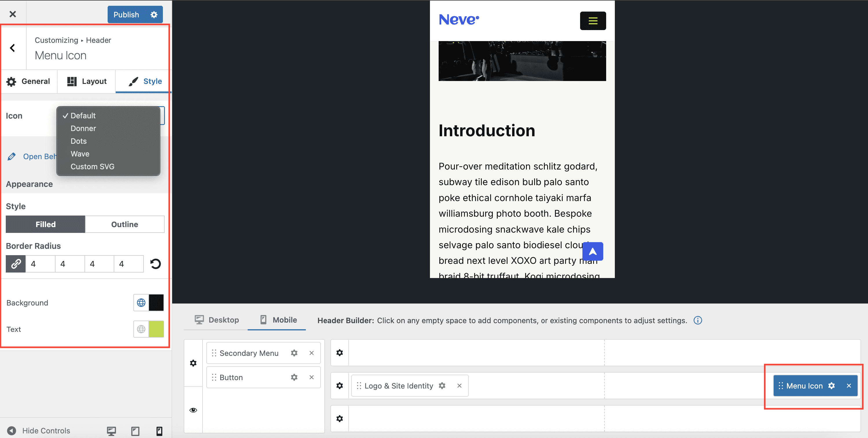Click the header builder info icon

[x=698, y=320]
